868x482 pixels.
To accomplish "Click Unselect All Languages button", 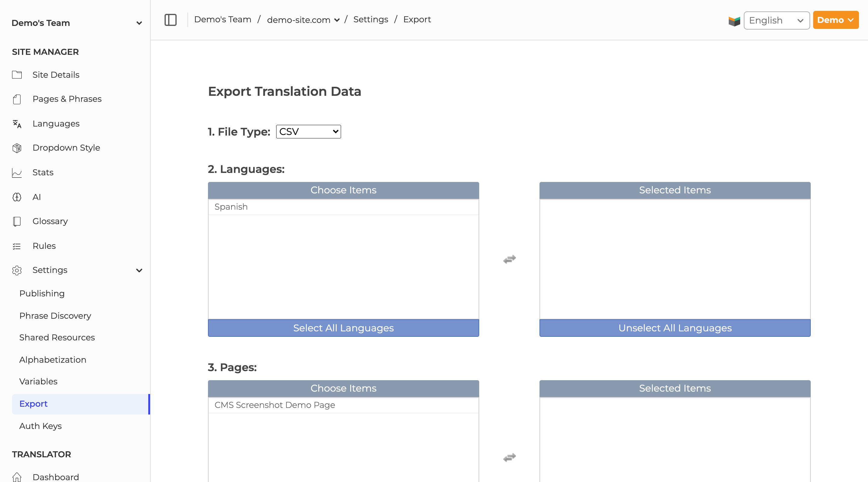I will click(675, 328).
